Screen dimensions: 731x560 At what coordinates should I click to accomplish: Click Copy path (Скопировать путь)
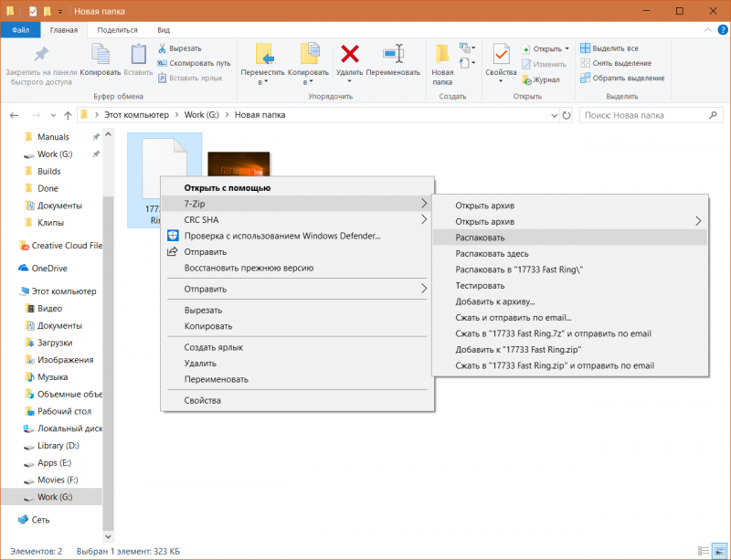[x=194, y=63]
